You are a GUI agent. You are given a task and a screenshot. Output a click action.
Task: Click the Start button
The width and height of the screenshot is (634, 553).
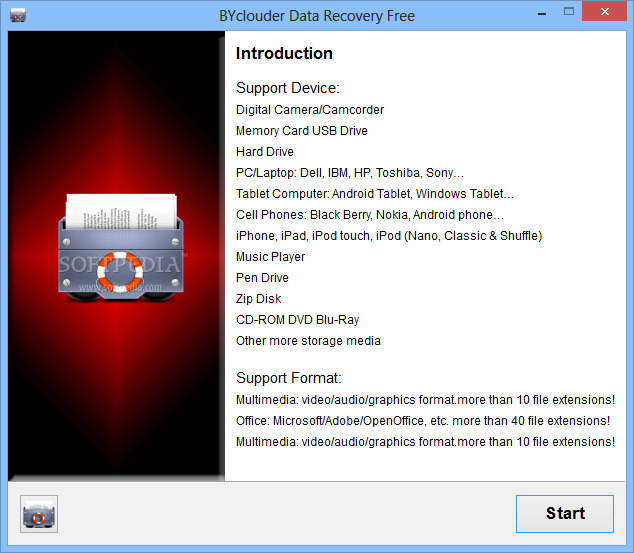564,513
